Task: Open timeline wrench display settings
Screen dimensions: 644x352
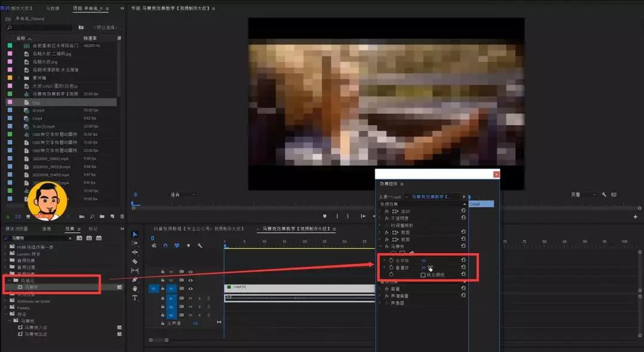Action: 200,245
